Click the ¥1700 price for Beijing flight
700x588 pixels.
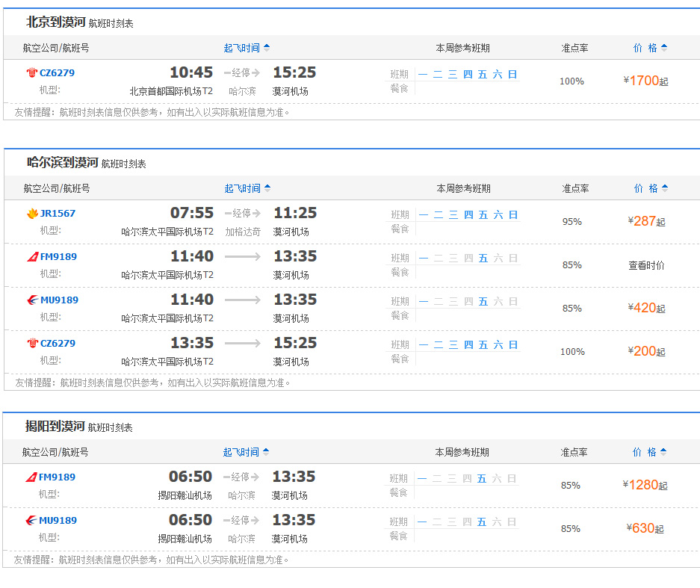(x=645, y=81)
